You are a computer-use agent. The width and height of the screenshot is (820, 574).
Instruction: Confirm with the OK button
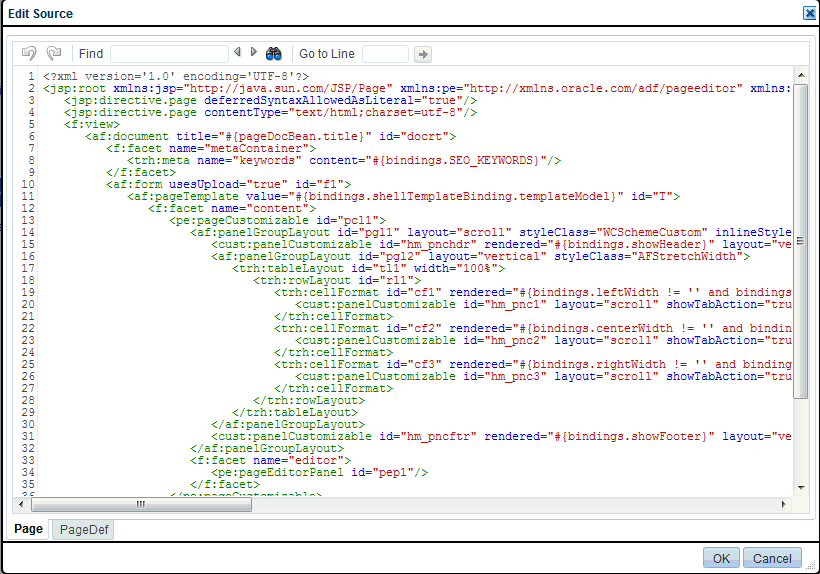(x=721, y=558)
